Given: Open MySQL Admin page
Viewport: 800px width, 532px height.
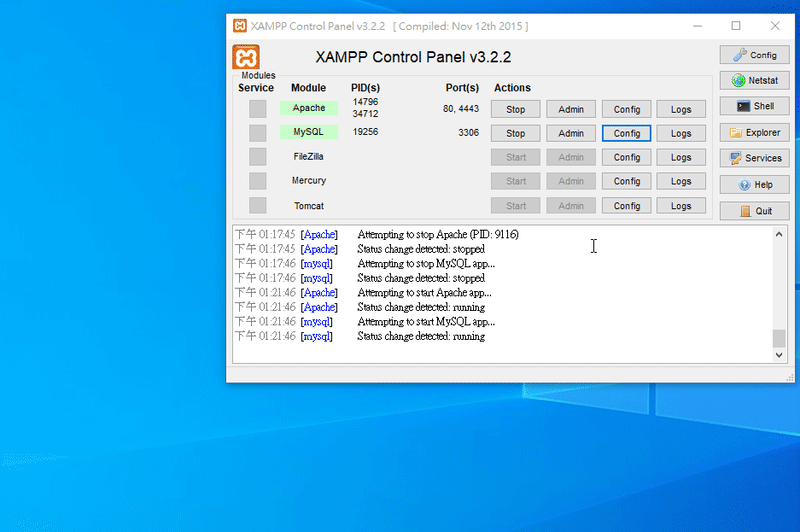Looking at the screenshot, I should (x=571, y=133).
